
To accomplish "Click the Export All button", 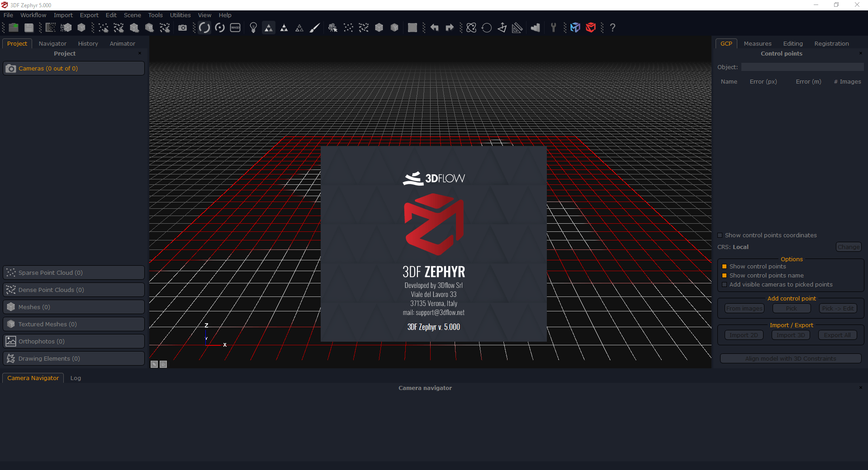I will (838, 335).
